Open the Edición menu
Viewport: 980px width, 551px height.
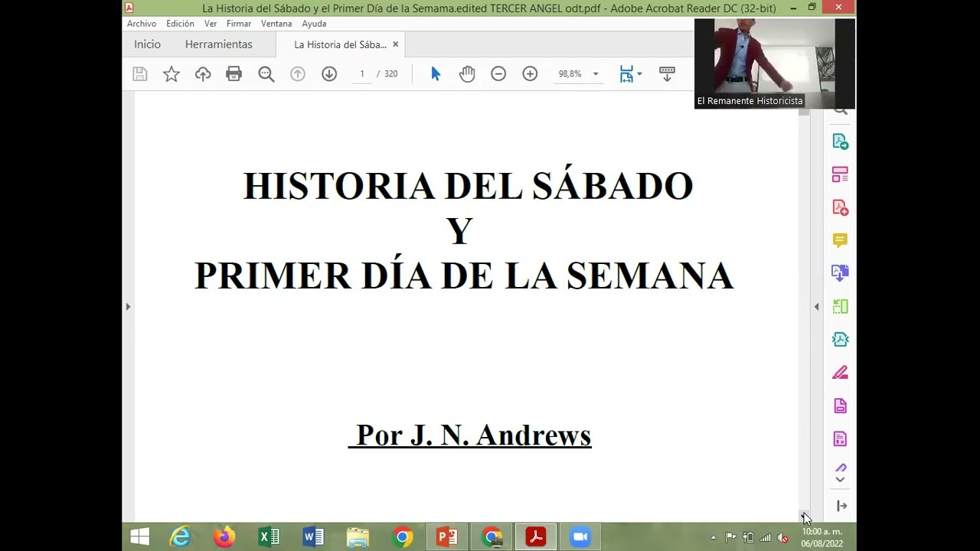pos(180,24)
